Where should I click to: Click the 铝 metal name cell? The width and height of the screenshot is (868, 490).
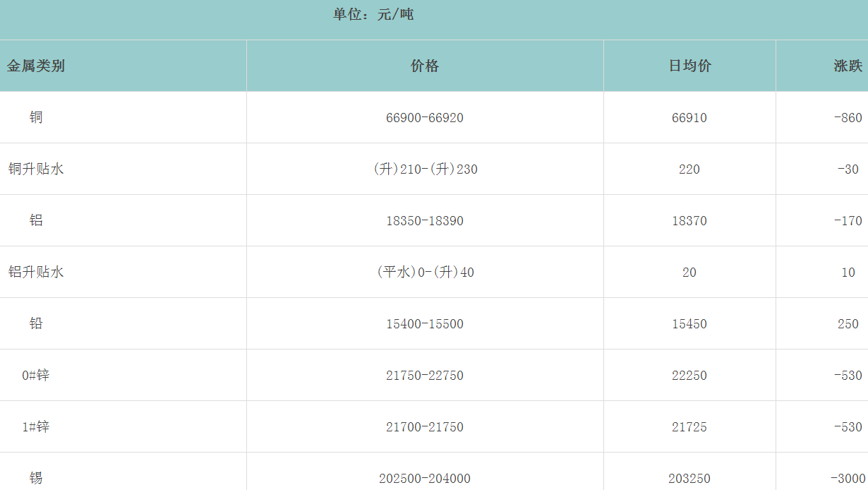click(36, 220)
